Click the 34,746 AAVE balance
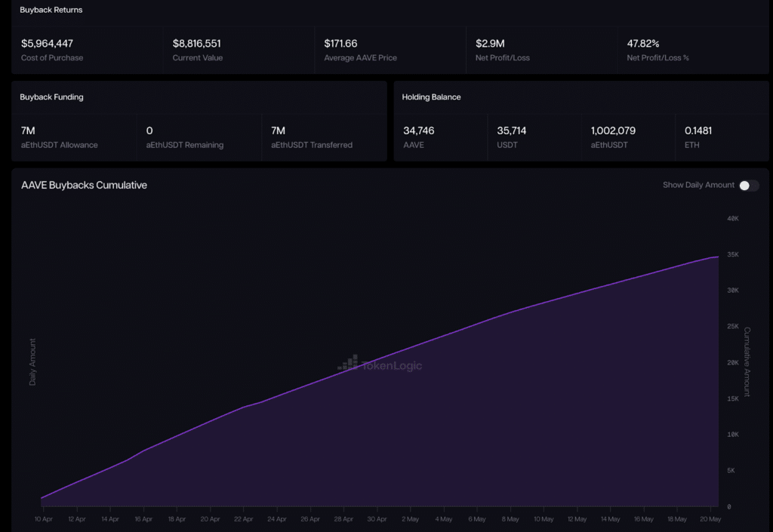This screenshot has width=773, height=532. (418, 131)
